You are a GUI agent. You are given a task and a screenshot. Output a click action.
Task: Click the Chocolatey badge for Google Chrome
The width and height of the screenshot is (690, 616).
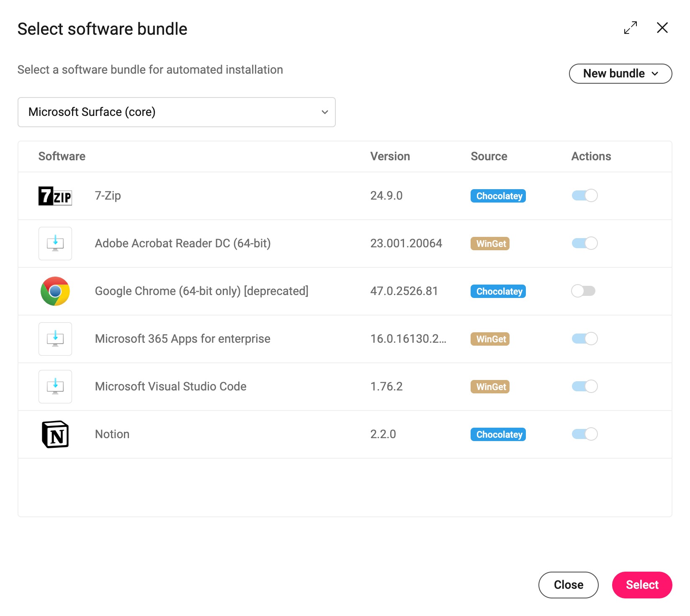click(498, 291)
